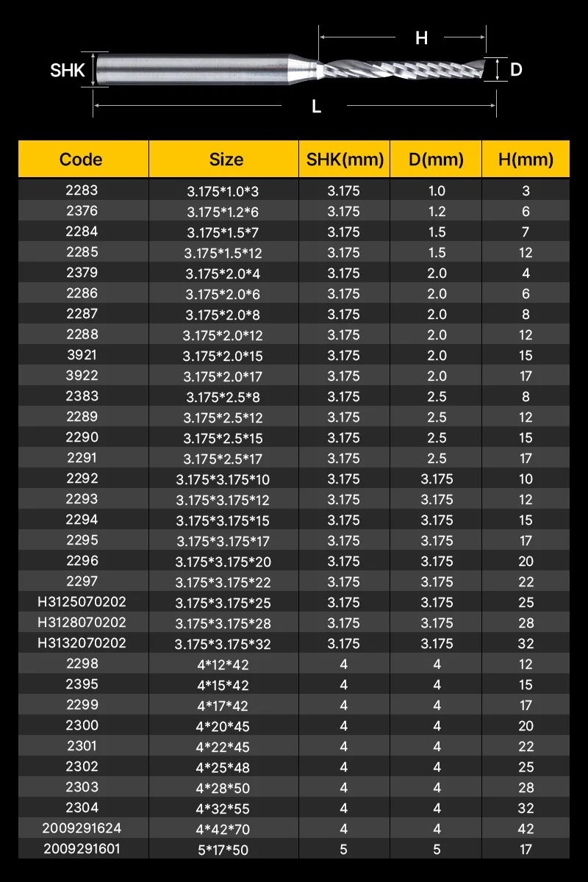Click the size cell 3.175*1.2*6
This screenshot has height=882, width=588.
[222, 212]
